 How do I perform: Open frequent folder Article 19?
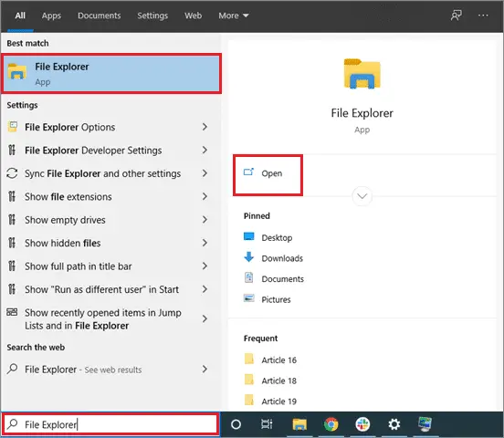pos(270,401)
